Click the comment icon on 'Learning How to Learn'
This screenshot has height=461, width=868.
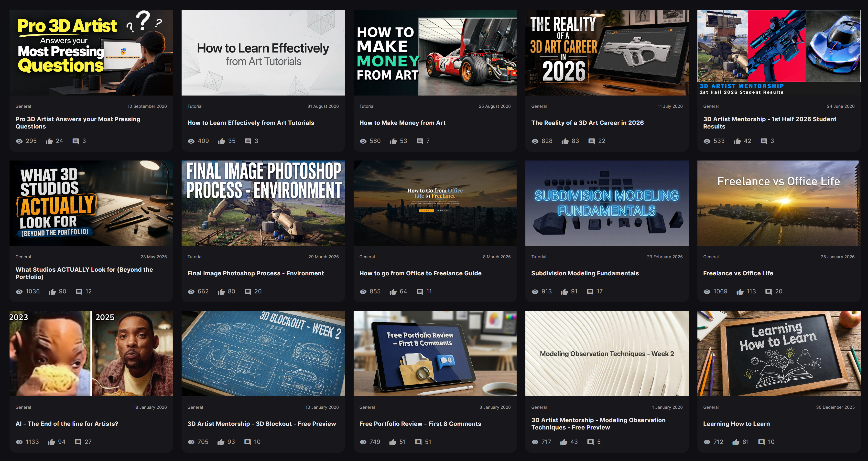click(x=761, y=442)
